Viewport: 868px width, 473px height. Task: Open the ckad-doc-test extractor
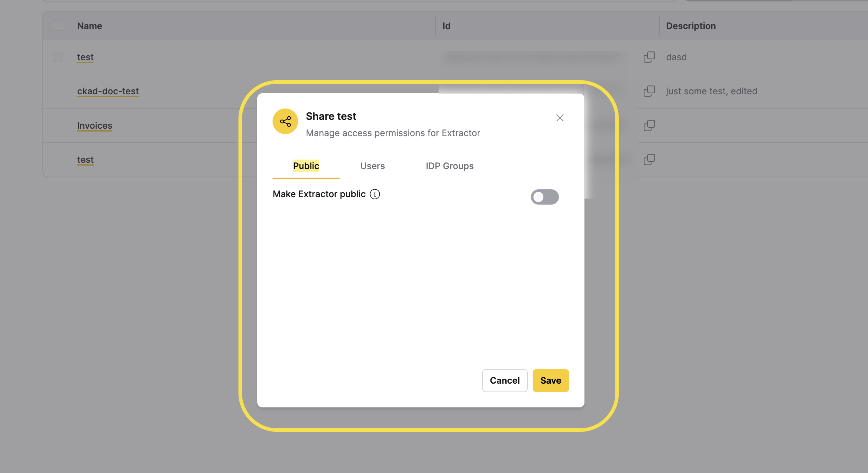tap(108, 91)
